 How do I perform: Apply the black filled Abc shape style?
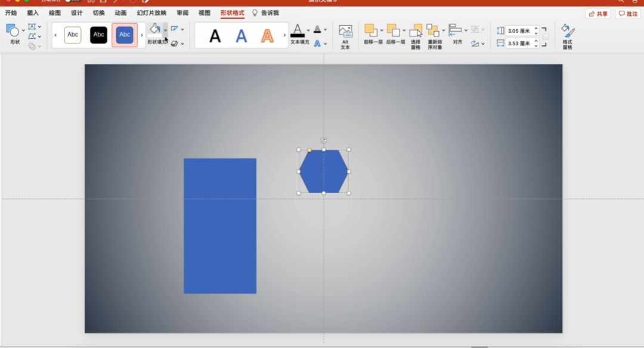click(98, 35)
